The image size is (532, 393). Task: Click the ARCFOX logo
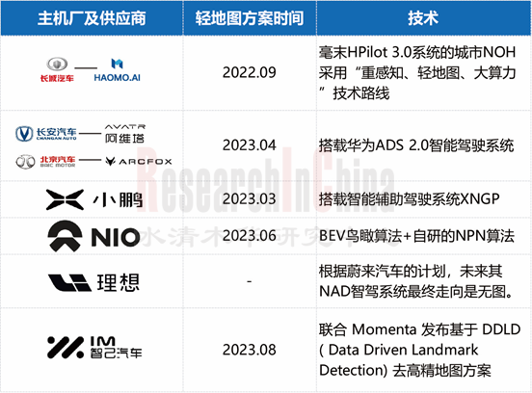pos(139,162)
